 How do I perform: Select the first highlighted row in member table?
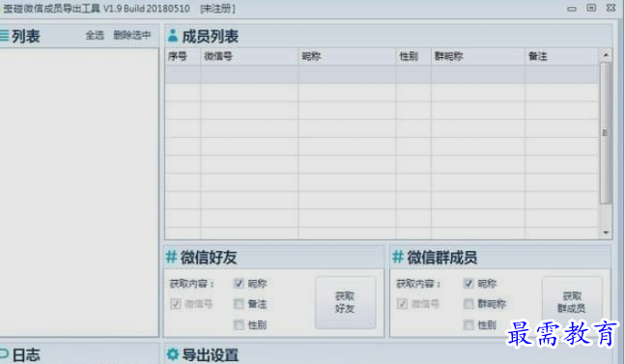(x=382, y=74)
